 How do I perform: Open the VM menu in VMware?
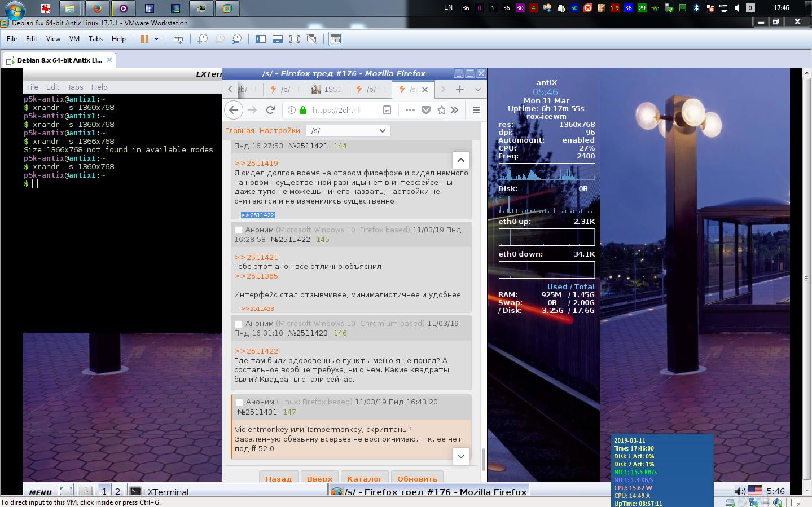[x=74, y=39]
